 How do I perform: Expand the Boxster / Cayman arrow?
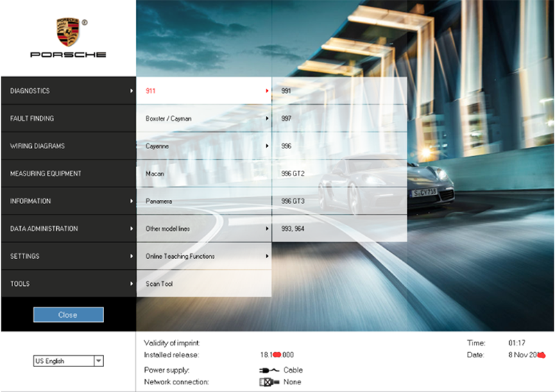coord(266,119)
